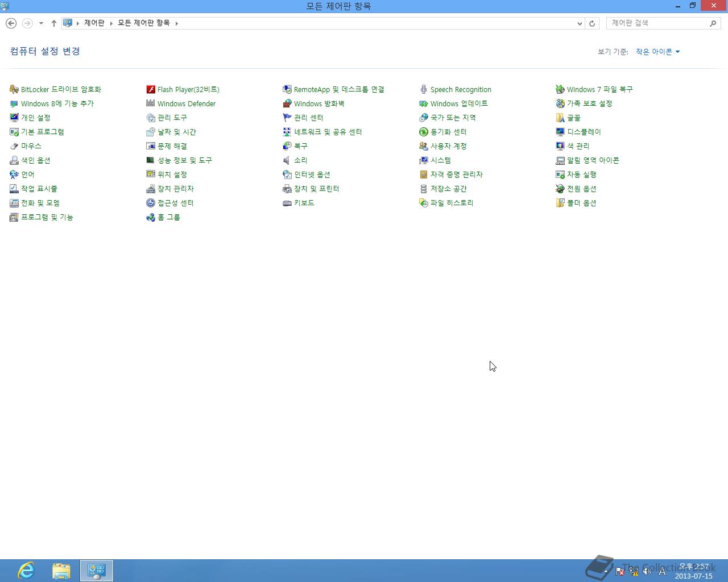Screen dimensions: 728x582
Task: Open the 성능 정보 및 도구 link
Action: pos(185,160)
